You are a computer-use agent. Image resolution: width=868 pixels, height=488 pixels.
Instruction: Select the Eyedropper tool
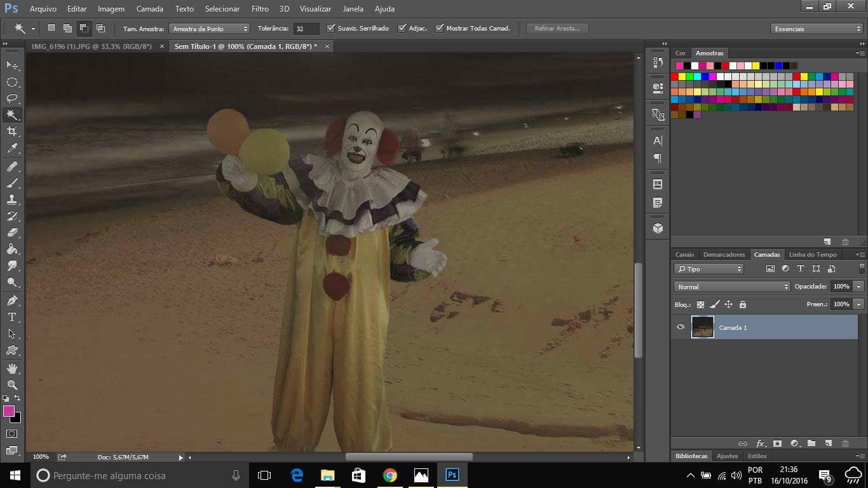[12, 149]
